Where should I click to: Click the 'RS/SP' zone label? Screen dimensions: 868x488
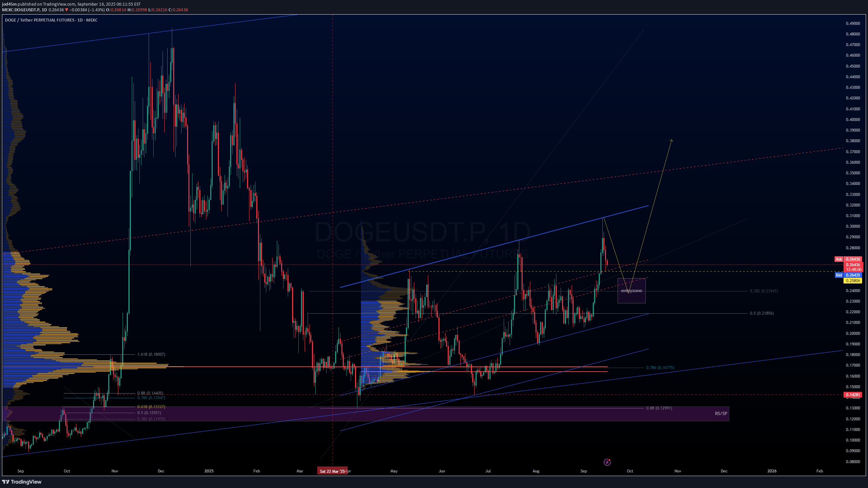coord(721,413)
